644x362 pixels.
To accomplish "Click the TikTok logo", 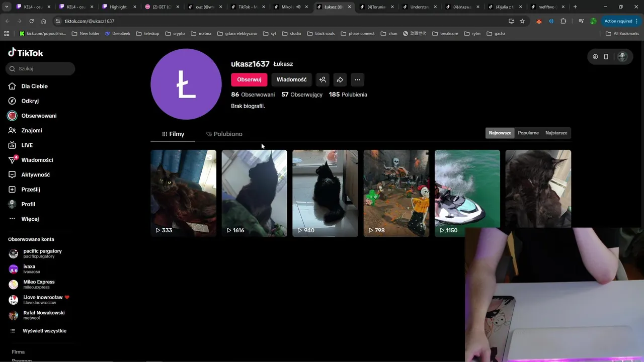I will [x=26, y=53].
